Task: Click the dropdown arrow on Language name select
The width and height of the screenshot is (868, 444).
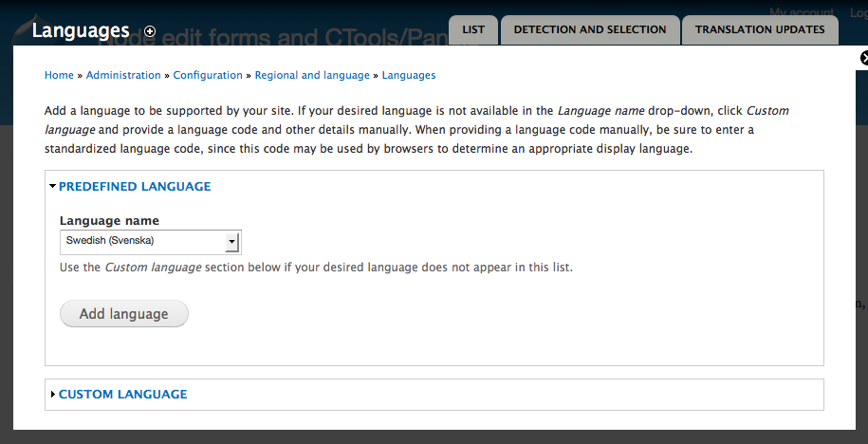Action: tap(232, 243)
